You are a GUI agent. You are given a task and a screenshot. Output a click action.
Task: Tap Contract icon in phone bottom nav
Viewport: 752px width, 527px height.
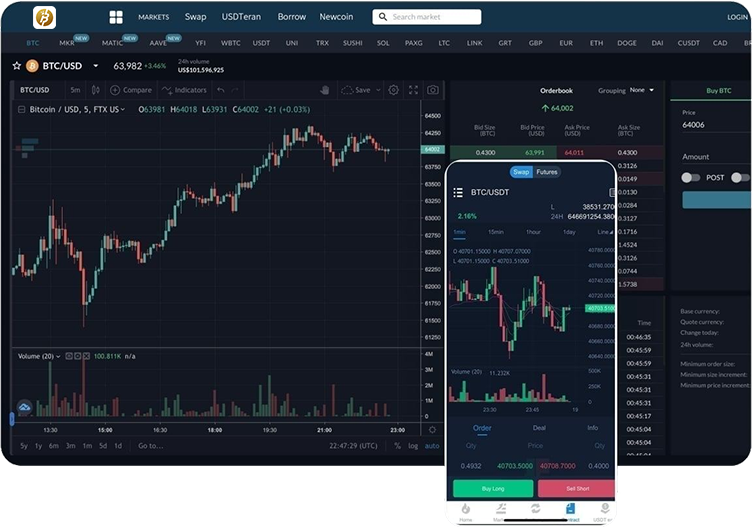click(x=570, y=509)
